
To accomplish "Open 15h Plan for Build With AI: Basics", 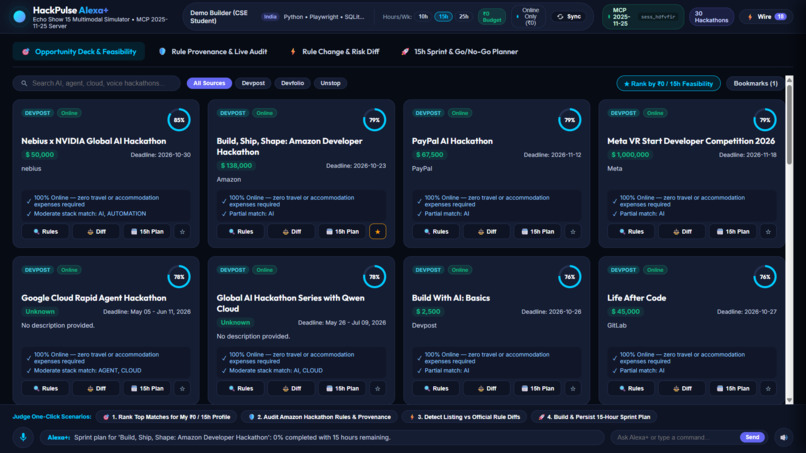I will [537, 388].
